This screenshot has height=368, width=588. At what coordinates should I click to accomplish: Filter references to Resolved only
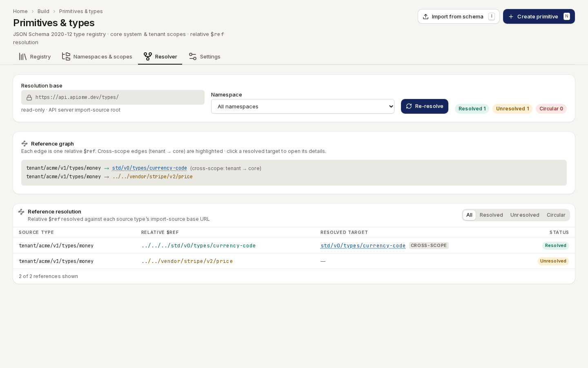pos(491,215)
